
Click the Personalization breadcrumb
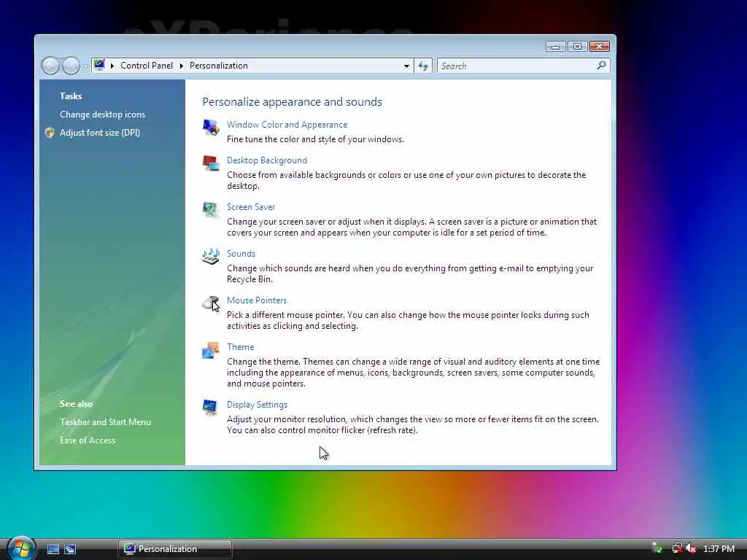tap(219, 66)
